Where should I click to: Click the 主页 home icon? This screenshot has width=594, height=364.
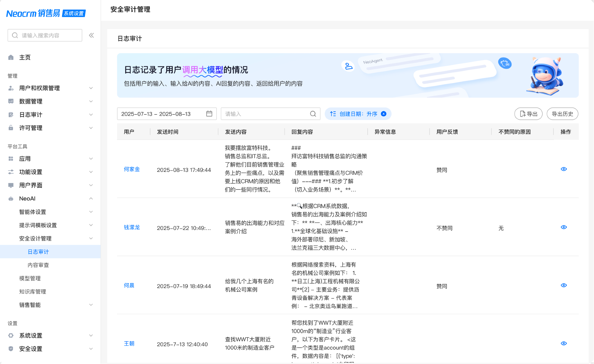(x=11, y=57)
